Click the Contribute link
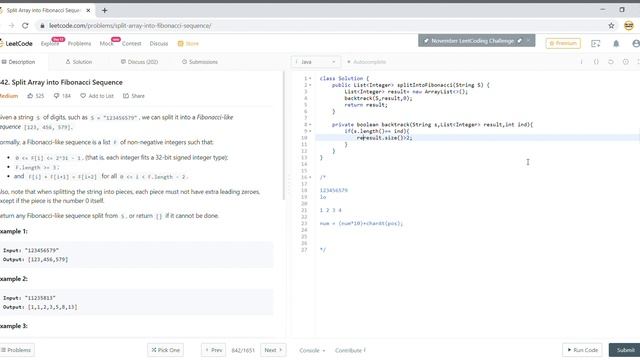This screenshot has width=640, height=360. coord(351,351)
